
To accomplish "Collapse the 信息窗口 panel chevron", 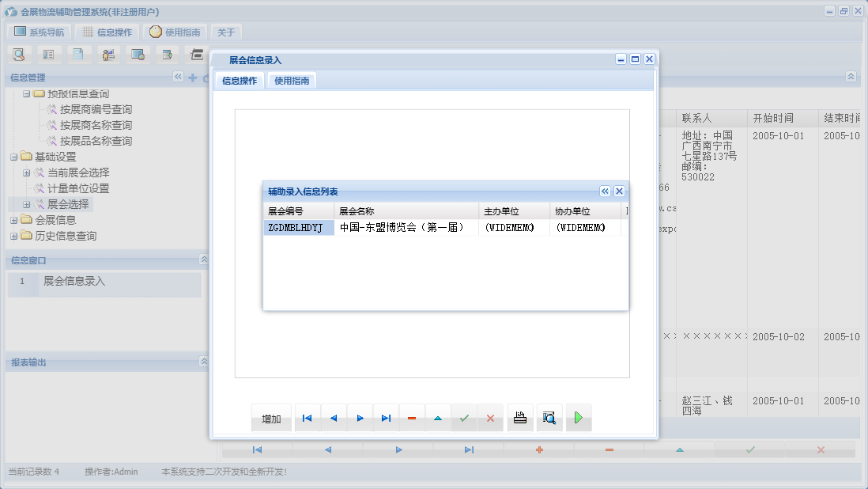I will point(204,260).
